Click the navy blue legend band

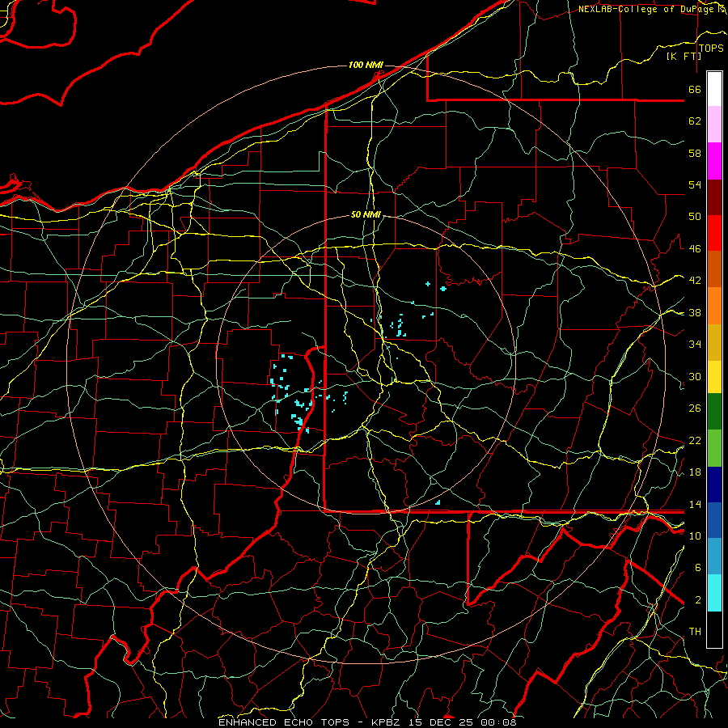(x=714, y=485)
